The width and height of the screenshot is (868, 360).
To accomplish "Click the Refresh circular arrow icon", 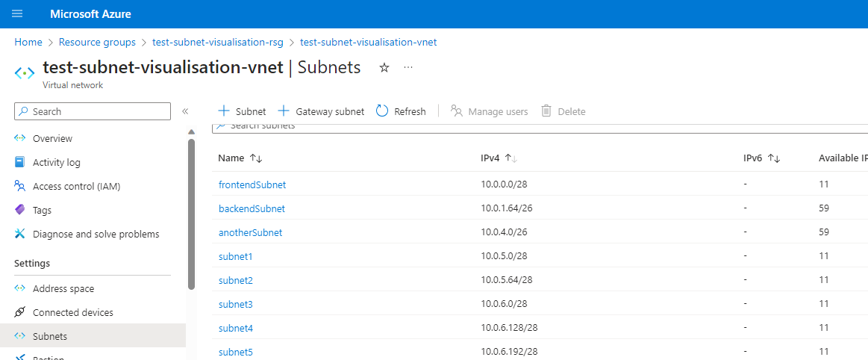I will pyautogui.click(x=382, y=111).
